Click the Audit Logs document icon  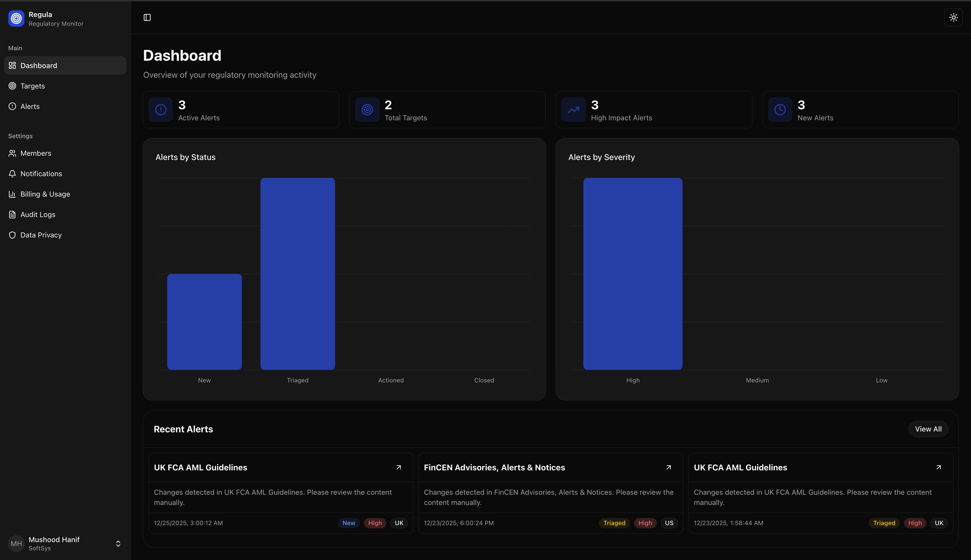pyautogui.click(x=12, y=214)
